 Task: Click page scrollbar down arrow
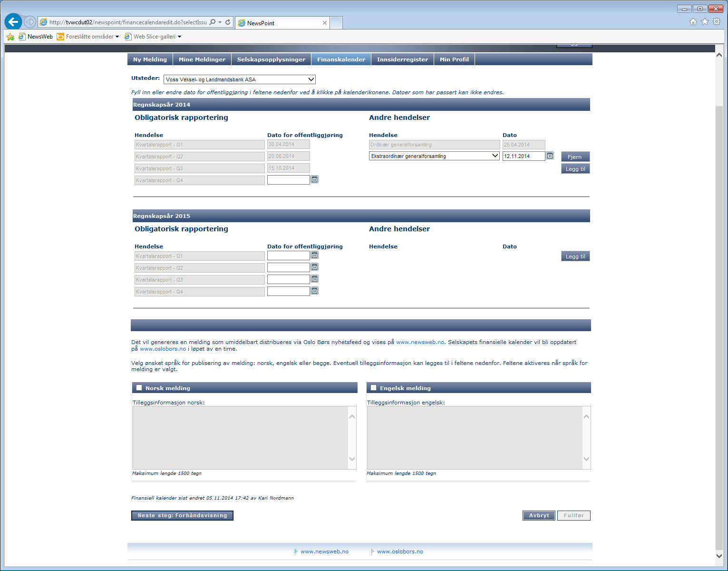[719, 555]
